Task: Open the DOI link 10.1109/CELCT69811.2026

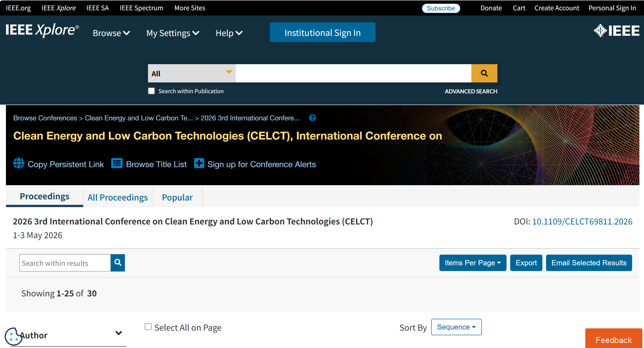Action: [582, 221]
